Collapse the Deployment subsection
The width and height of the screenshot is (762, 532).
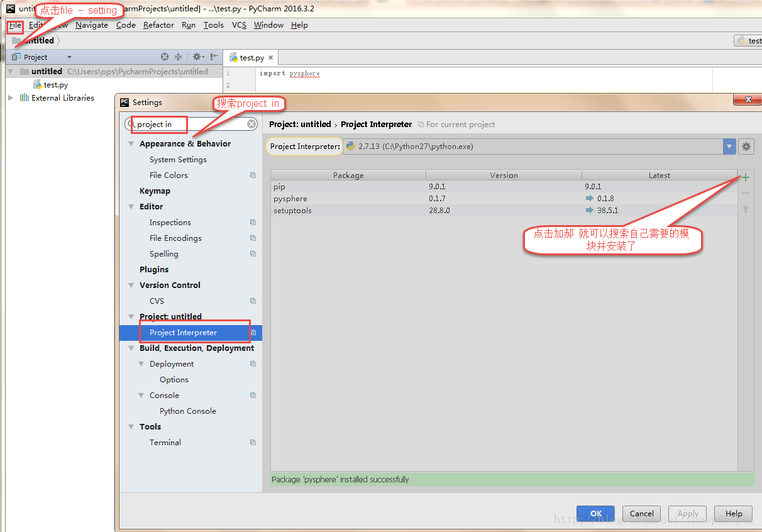141,364
